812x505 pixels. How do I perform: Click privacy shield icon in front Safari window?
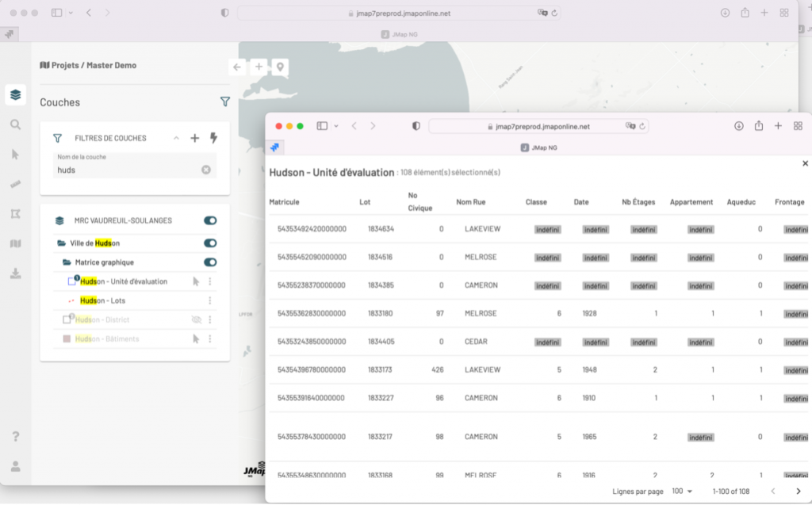click(x=416, y=126)
